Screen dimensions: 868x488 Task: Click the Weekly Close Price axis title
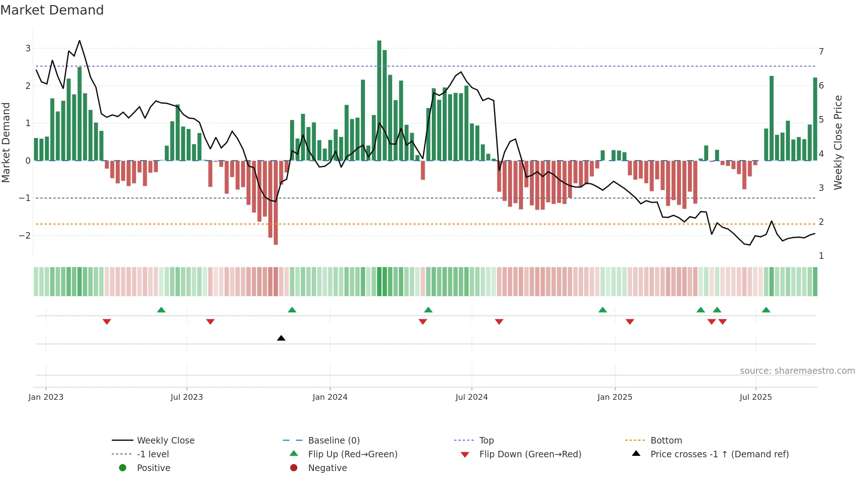tap(838, 142)
